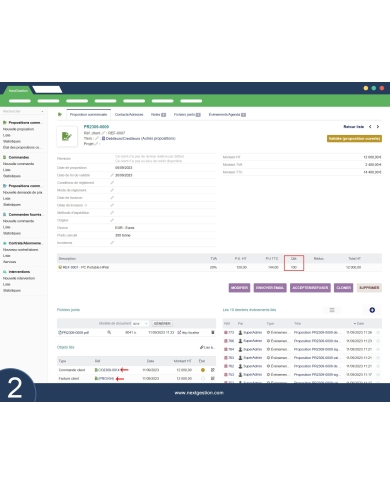Click the SUPPRIMER button

(x=369, y=288)
